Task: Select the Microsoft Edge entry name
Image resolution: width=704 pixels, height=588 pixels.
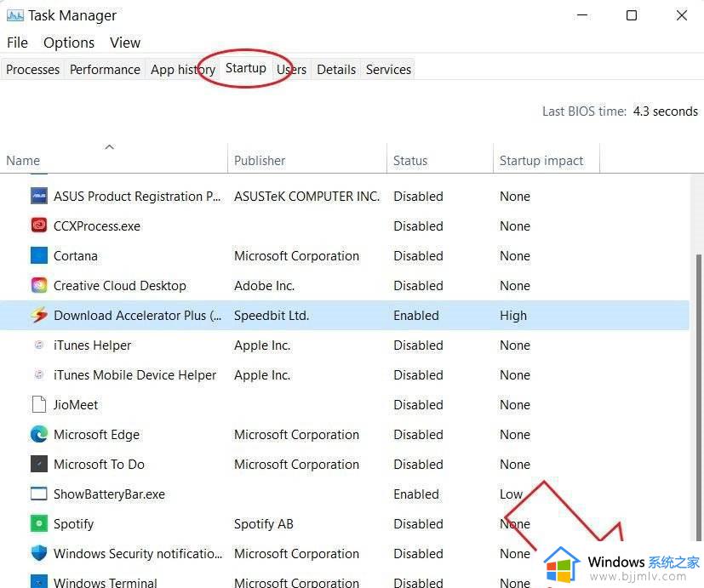Action: pyautogui.click(x=96, y=434)
